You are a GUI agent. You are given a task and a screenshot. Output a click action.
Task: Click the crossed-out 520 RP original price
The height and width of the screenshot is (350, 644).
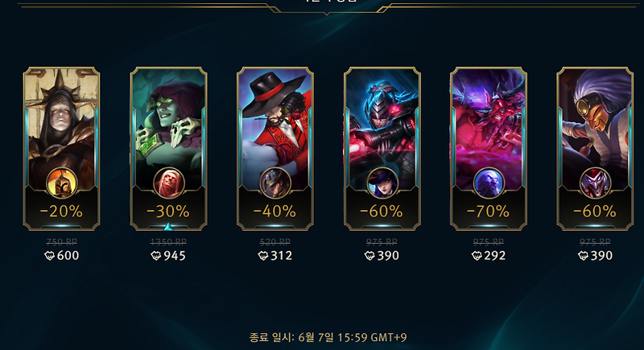point(275,241)
